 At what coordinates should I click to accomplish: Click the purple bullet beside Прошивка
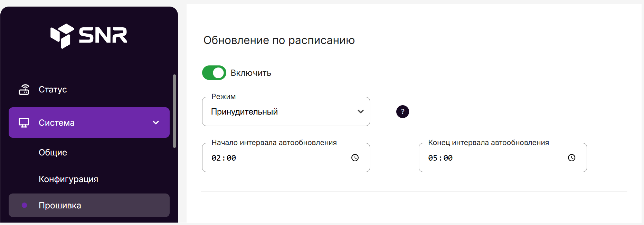point(25,205)
